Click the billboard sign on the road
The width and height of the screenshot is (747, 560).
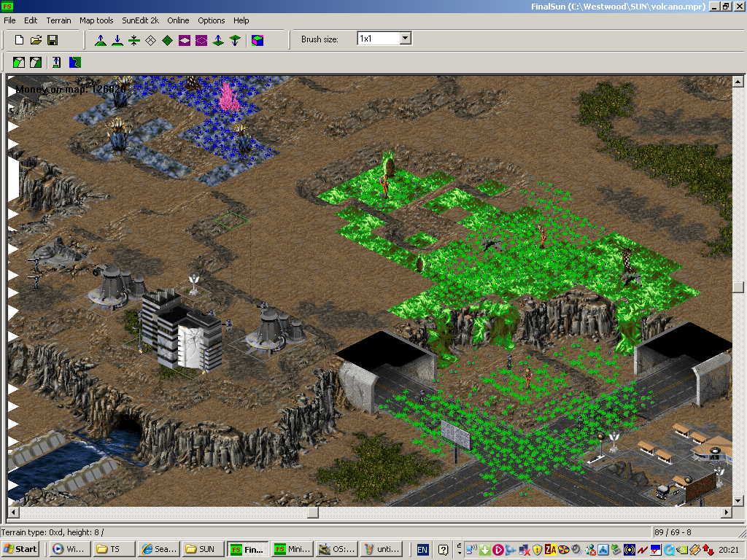pyautogui.click(x=455, y=435)
